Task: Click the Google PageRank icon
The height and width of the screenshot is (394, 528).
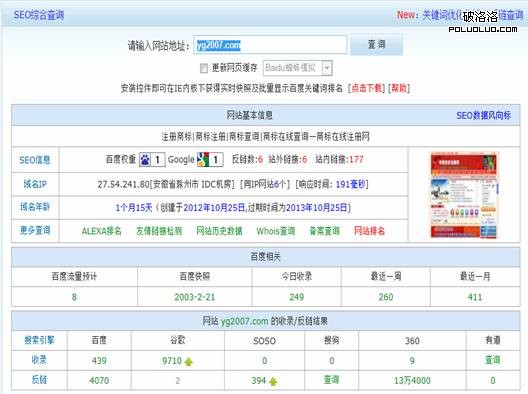Action: tap(203, 159)
